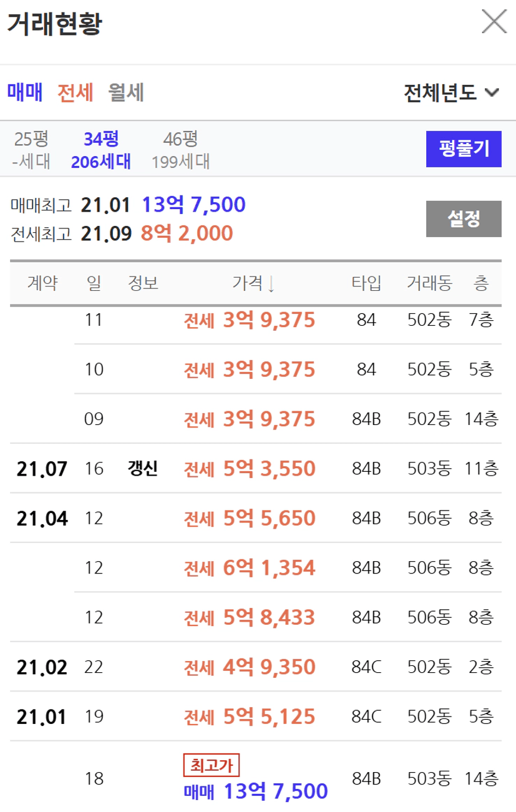Open 설정 settings button
Screen dimensions: 516x812
point(464,218)
